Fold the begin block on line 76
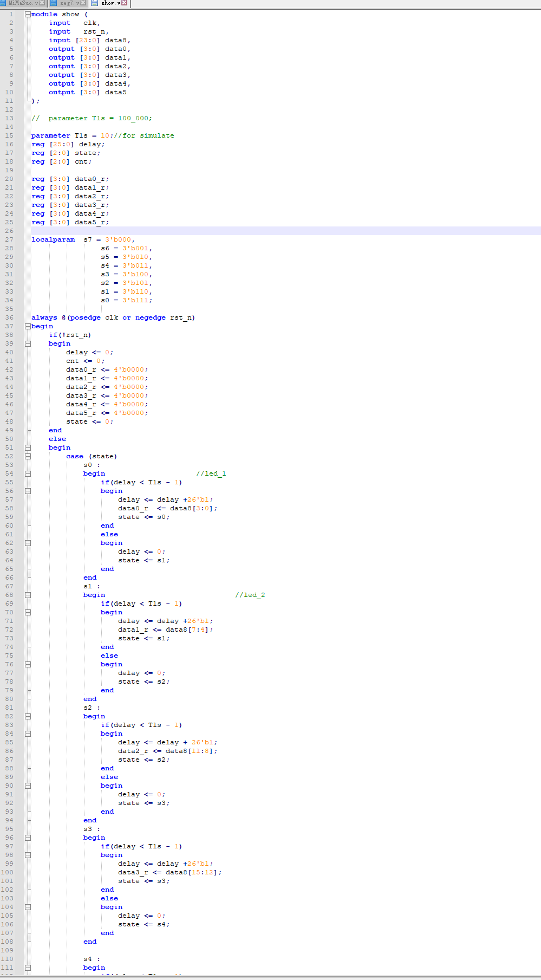The image size is (541, 980). point(28,664)
